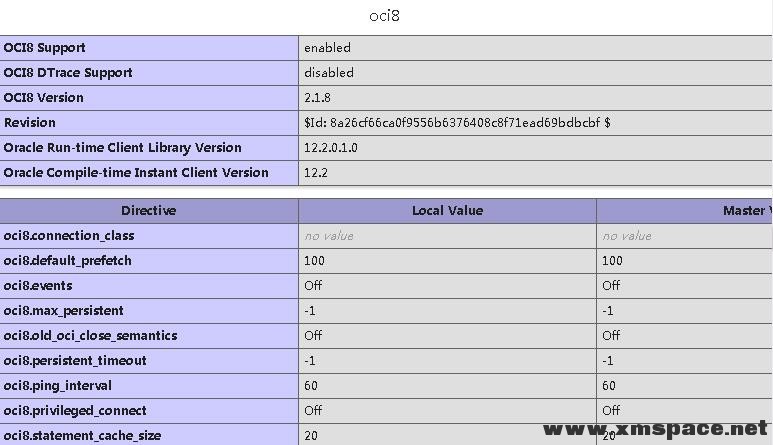Select the oci8.events directive
The image size is (773, 445).
(x=38, y=286)
